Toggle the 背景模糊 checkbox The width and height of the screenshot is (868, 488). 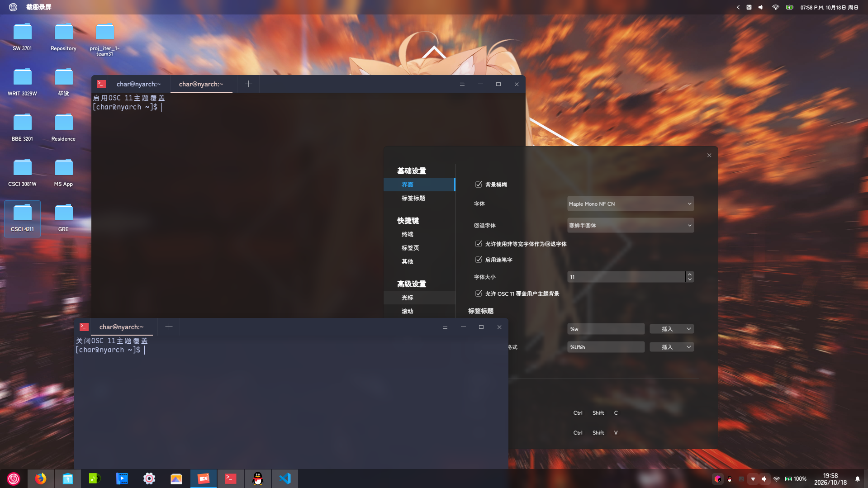point(479,185)
